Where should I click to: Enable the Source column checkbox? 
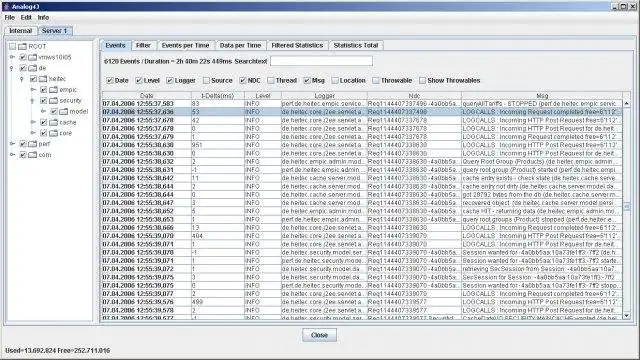pos(207,80)
